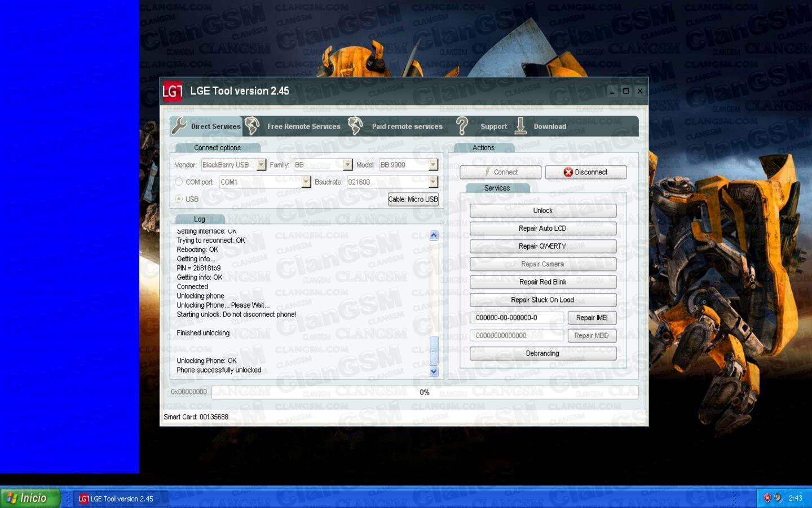Click the Smart Card: 00135688 status text
This screenshot has height=508, width=812.
pyautogui.click(x=196, y=417)
